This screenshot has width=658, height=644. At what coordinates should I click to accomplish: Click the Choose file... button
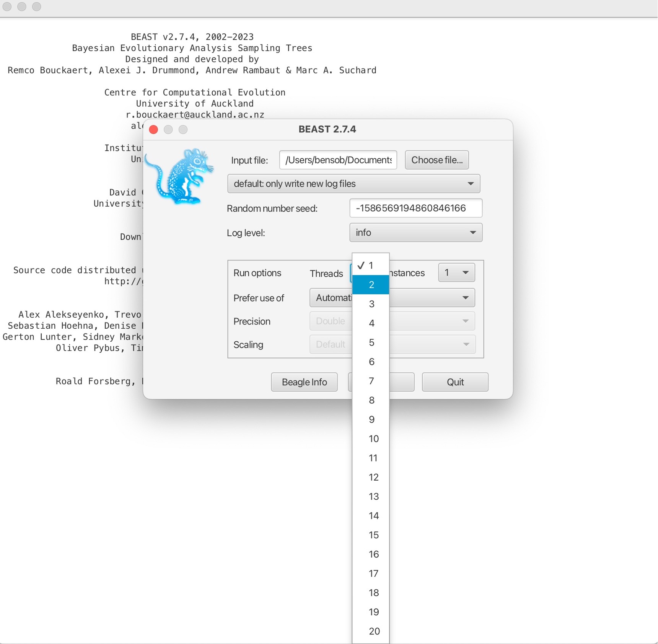click(436, 160)
